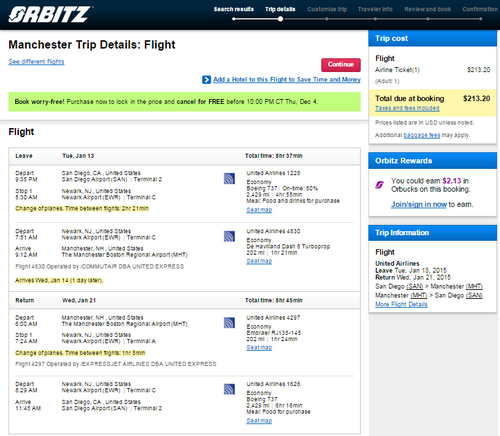This screenshot has height=436, width=500.
Task: Click the United Airlines logo for flight 1228
Action: [x=229, y=179]
